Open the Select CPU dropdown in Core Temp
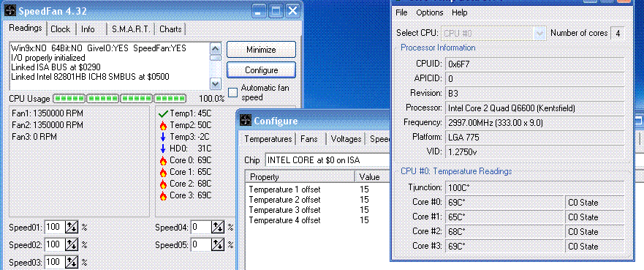Image resolution: width=644 pixels, height=270 pixels. tap(539, 33)
